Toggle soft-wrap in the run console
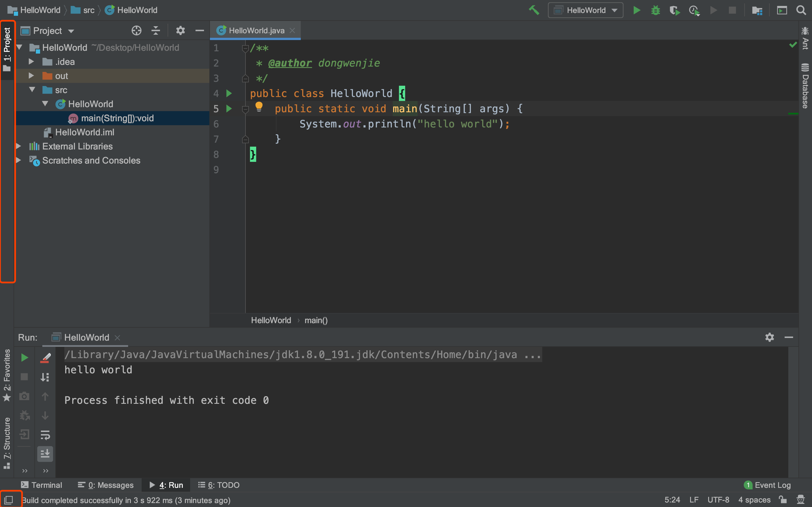The image size is (812, 507). coord(45,436)
